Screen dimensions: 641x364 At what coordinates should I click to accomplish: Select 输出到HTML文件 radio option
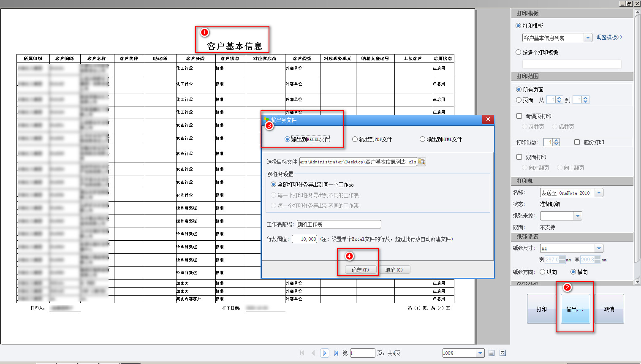click(422, 139)
